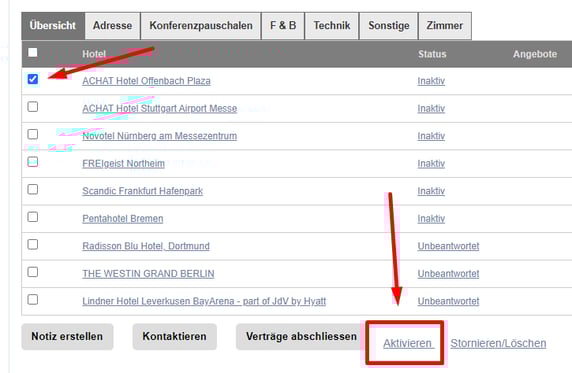Click the Kontaktieren button

point(174,337)
